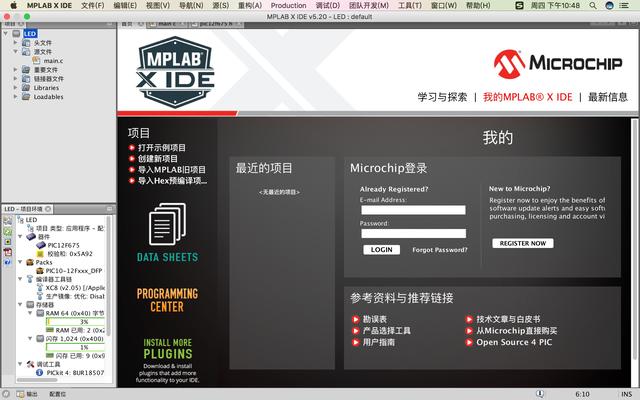The height and width of the screenshot is (400, 640).
Task: Open the 编辑(E) menu
Action: (125, 5)
